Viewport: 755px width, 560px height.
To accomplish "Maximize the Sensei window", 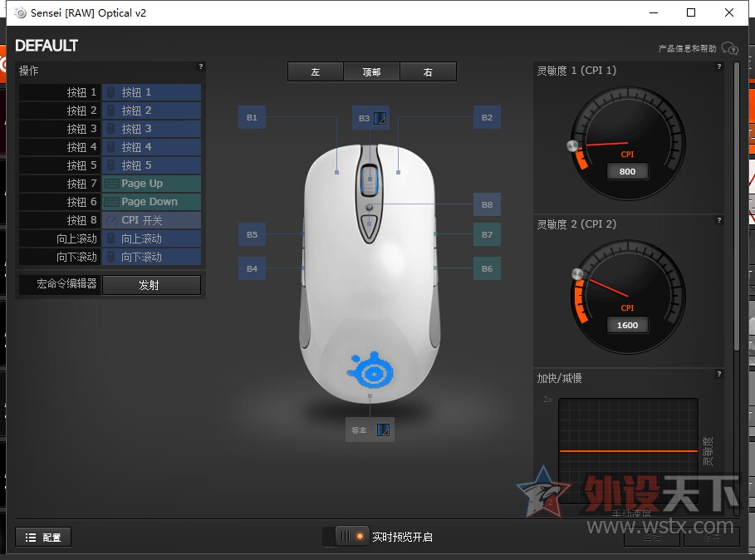I will click(691, 12).
